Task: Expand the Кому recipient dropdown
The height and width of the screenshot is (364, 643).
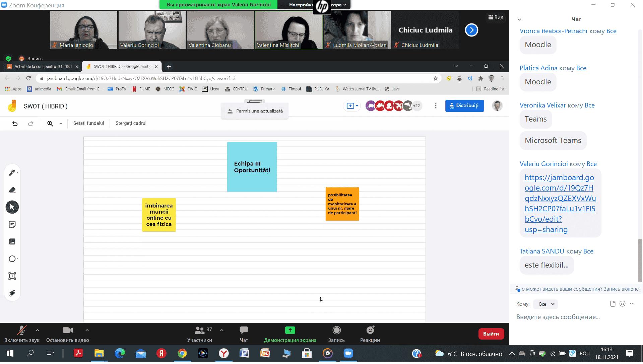Action: [x=546, y=304]
